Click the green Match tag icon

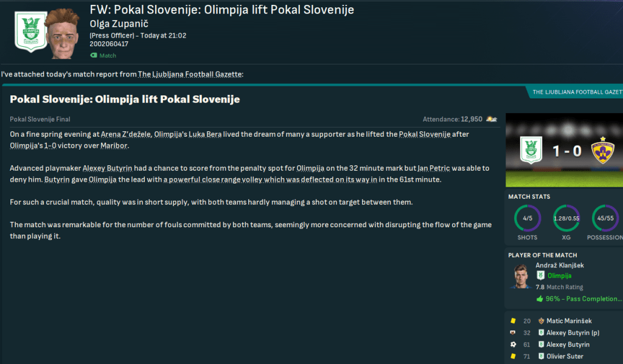pyautogui.click(x=94, y=55)
